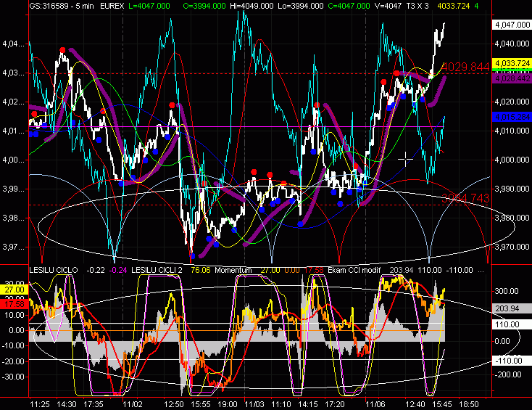This screenshot has height=410, width=532.
Task: Click the O=3994.000 open value
Action: [x=204, y=6]
